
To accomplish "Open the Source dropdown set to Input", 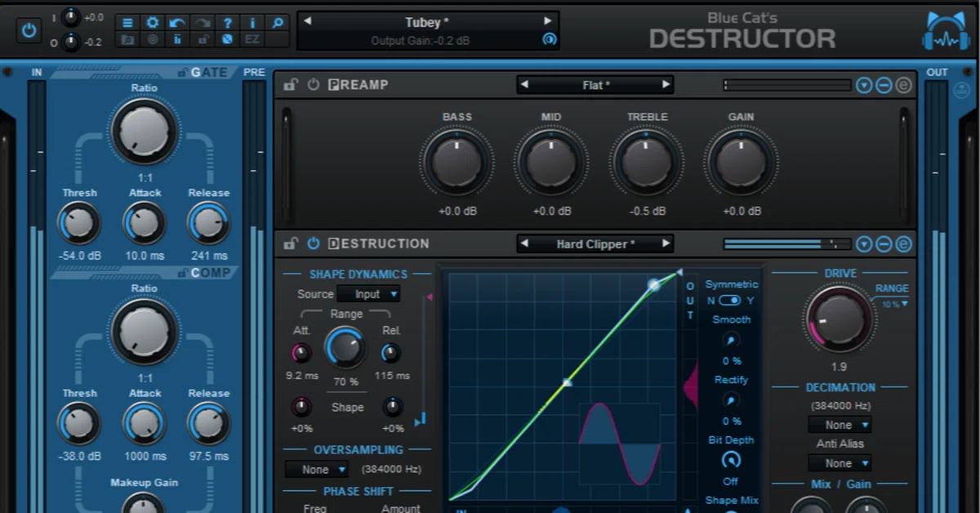I will pos(368,294).
